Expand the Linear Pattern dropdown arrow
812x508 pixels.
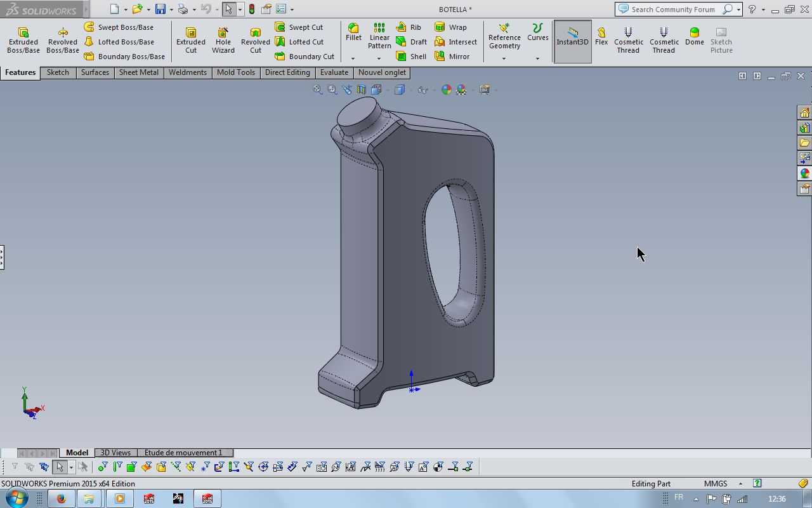pyautogui.click(x=379, y=58)
